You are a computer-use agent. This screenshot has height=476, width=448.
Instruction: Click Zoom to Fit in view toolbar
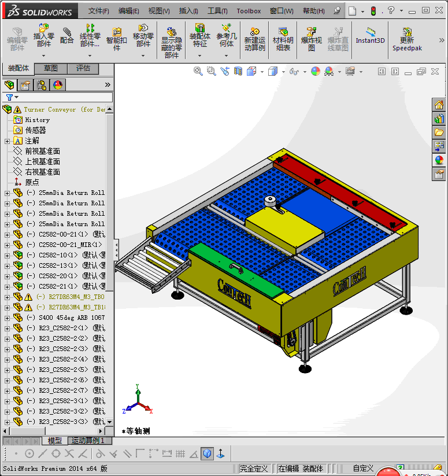(x=198, y=71)
